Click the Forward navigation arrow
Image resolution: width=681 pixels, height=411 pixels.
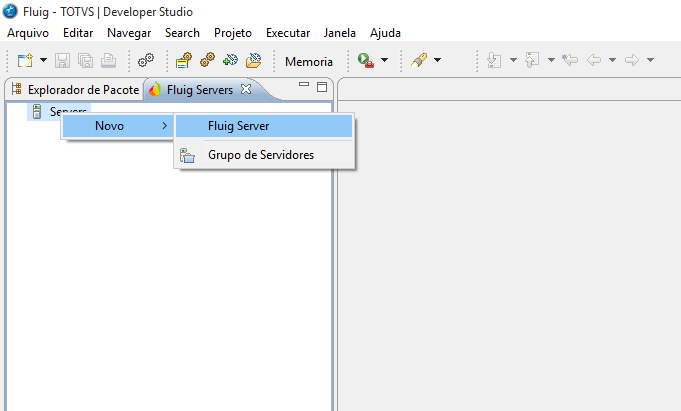tap(632, 60)
